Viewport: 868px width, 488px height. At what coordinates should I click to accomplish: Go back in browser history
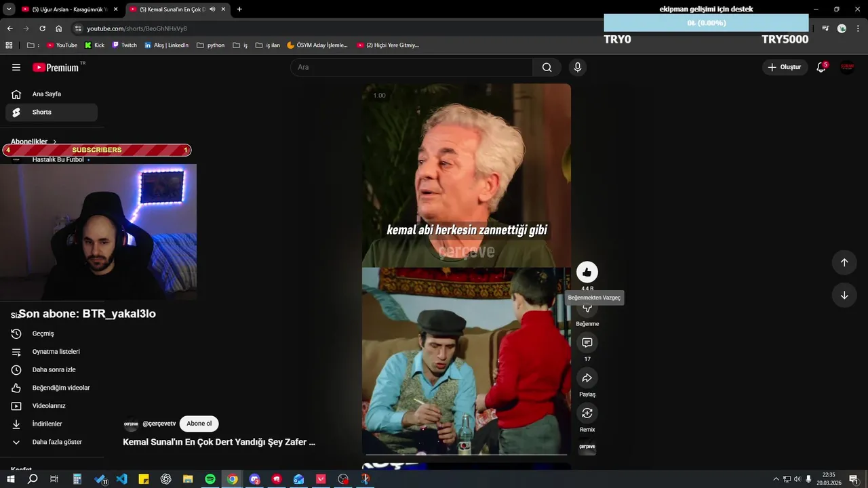tap(9, 28)
